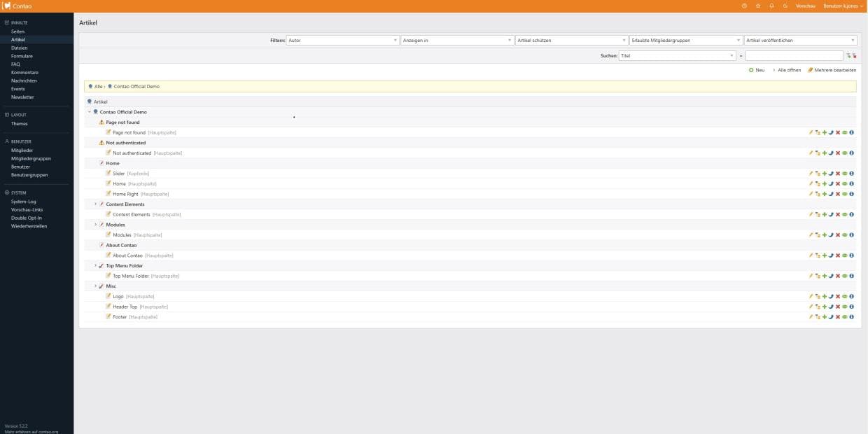Expand the Top Menu Folder node
Screen dimensions: 868x434
click(95, 266)
